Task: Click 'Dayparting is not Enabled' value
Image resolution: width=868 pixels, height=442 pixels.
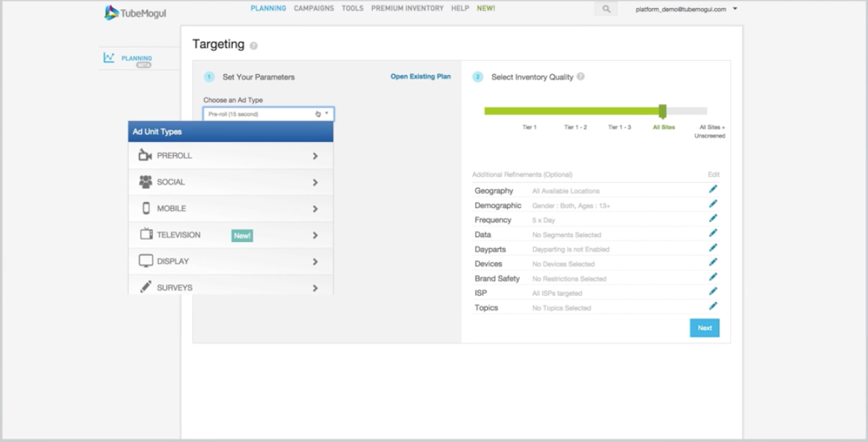Action: (x=571, y=250)
